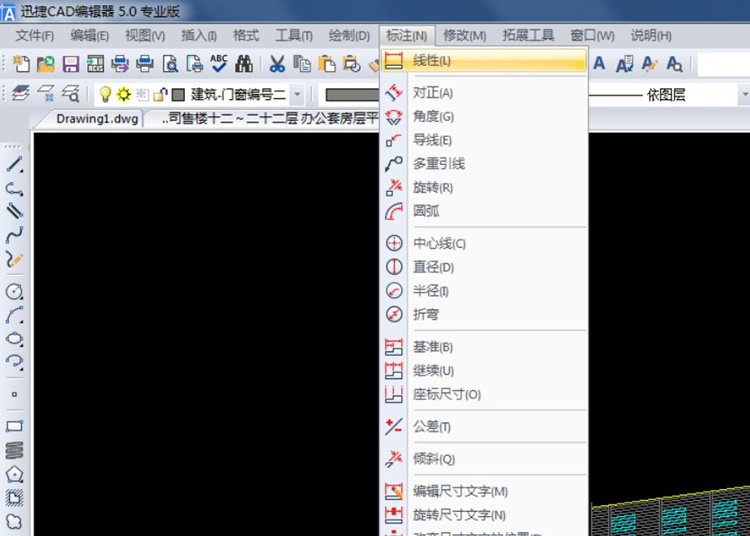This screenshot has height=536, width=750.
Task: Open the 编辑(E) menu
Action: pos(89,35)
